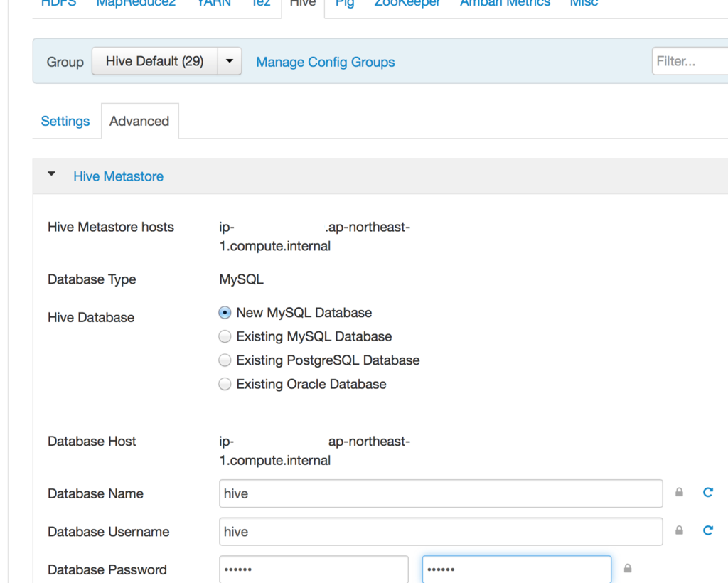Screen dimensions: 728x583
Task: Select New MySQL Database radio option
Action: point(225,313)
